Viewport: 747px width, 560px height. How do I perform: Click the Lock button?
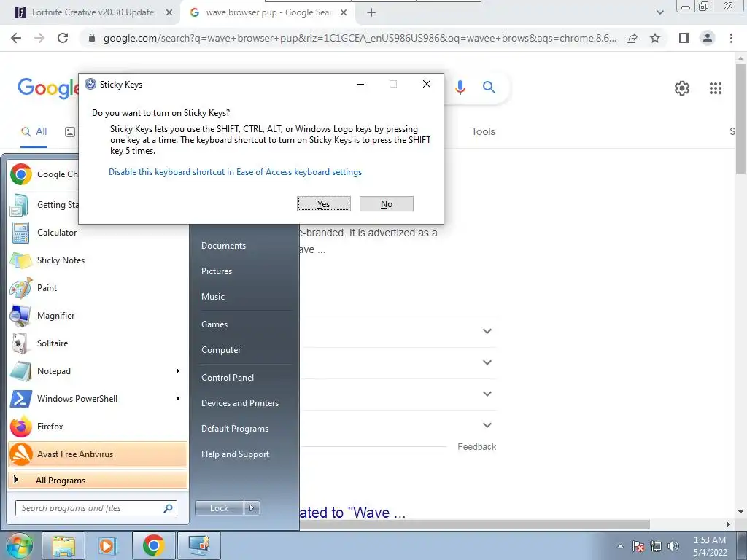(x=220, y=508)
